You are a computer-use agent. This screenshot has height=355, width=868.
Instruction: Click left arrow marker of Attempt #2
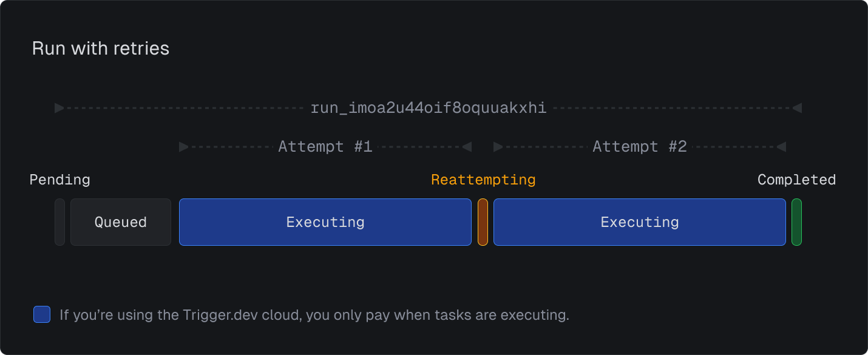point(498,147)
